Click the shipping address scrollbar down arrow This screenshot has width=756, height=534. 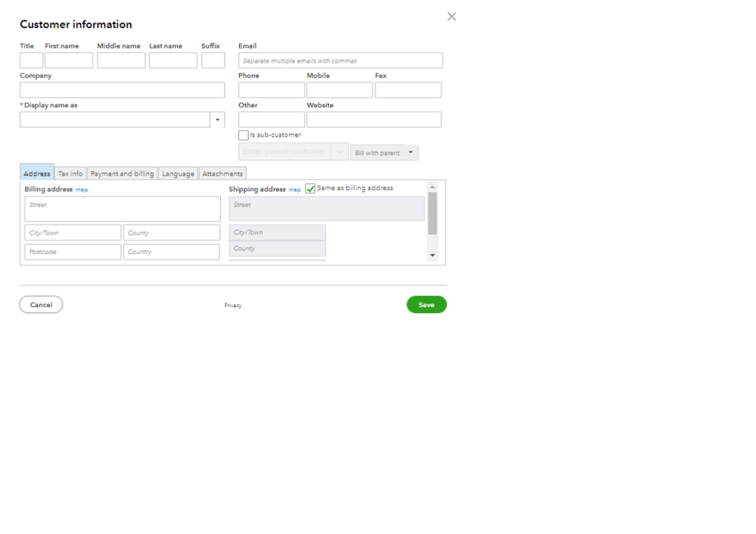(432, 256)
